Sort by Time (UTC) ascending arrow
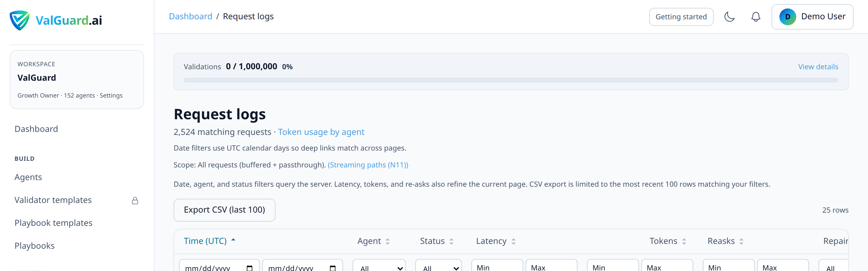This screenshot has height=271, width=868. pyautogui.click(x=233, y=240)
